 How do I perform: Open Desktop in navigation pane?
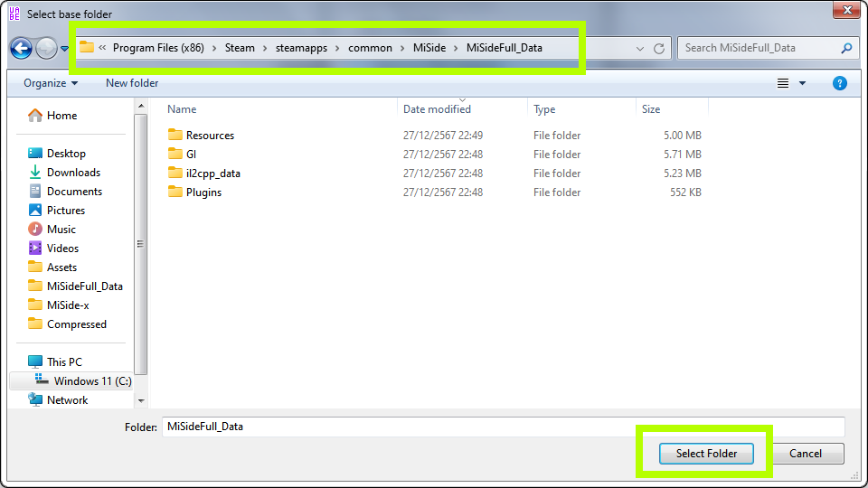pos(56,154)
